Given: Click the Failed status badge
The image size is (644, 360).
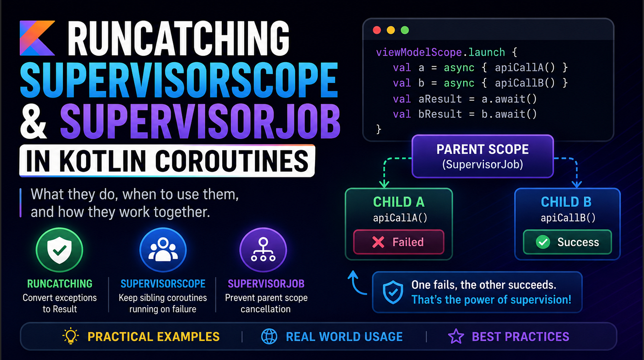Looking at the screenshot, I should tap(398, 242).
